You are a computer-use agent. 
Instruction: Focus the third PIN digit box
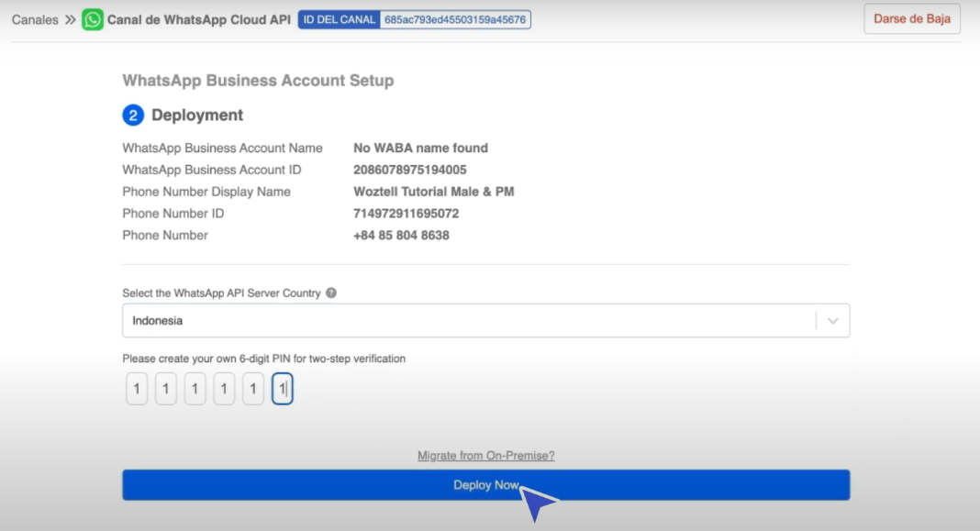tap(195, 389)
